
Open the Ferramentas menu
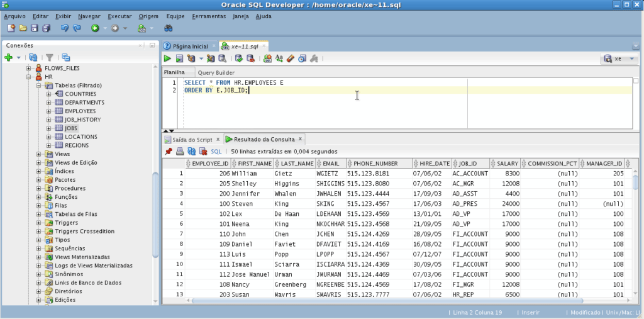208,16
